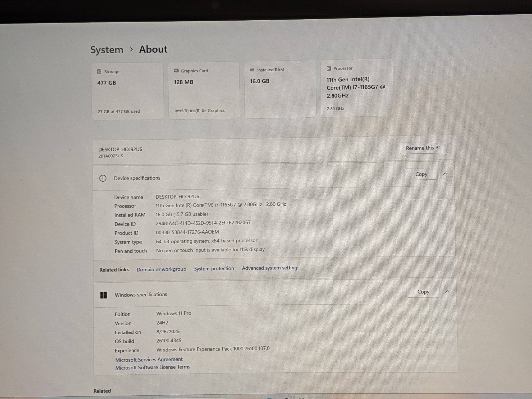Collapse the Device specifications section chevron
The height and width of the screenshot is (399, 532).
(445, 174)
